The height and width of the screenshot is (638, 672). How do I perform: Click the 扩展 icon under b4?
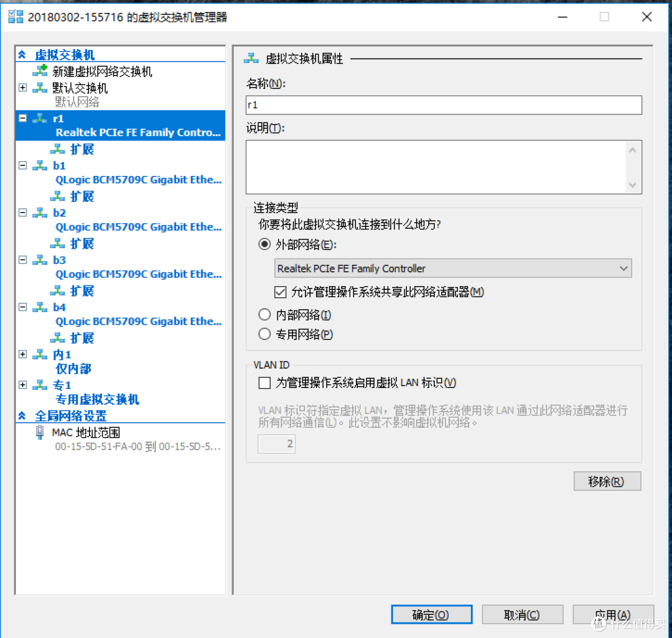(57, 338)
